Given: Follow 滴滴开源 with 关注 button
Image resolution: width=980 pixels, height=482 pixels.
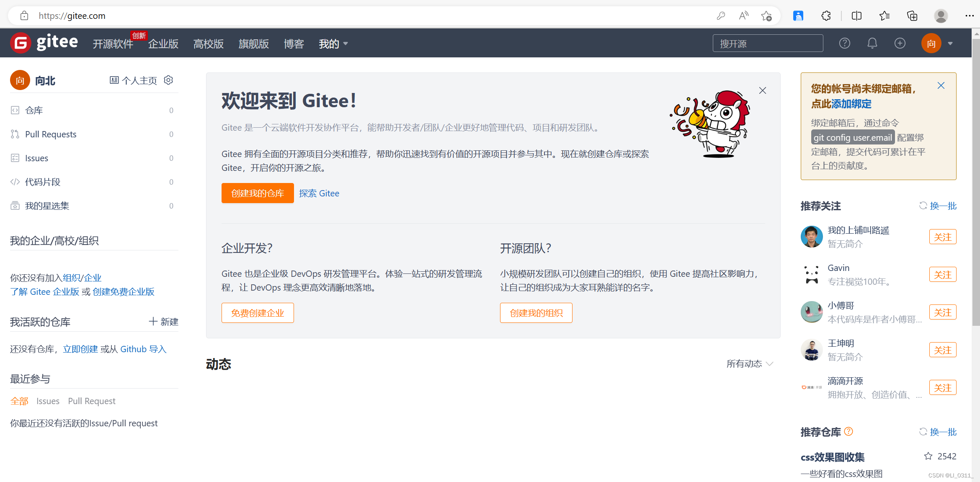Looking at the screenshot, I should point(943,387).
